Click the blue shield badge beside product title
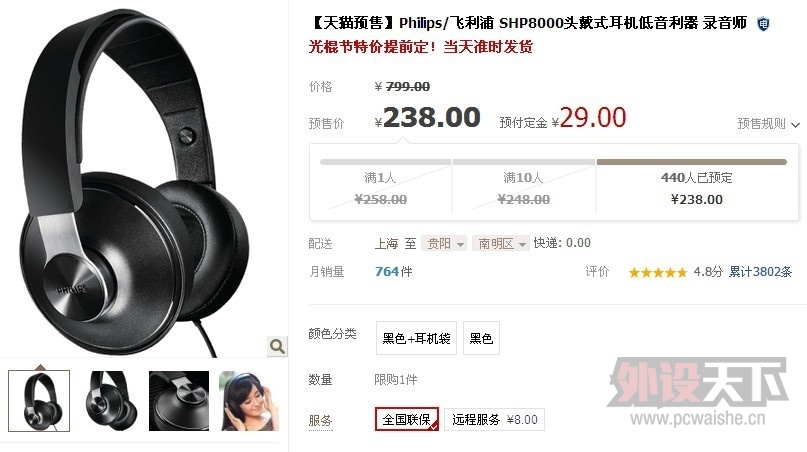807x452 pixels. click(763, 24)
